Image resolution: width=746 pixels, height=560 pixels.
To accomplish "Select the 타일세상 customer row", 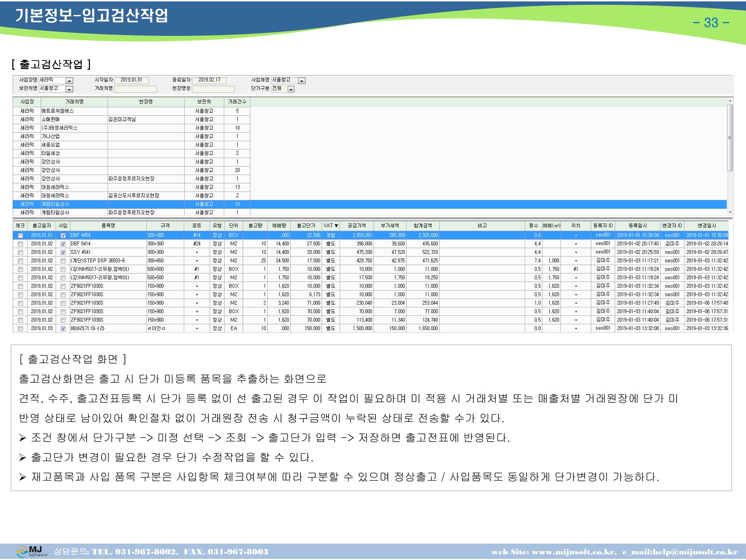I will pyautogui.click(x=131, y=153).
